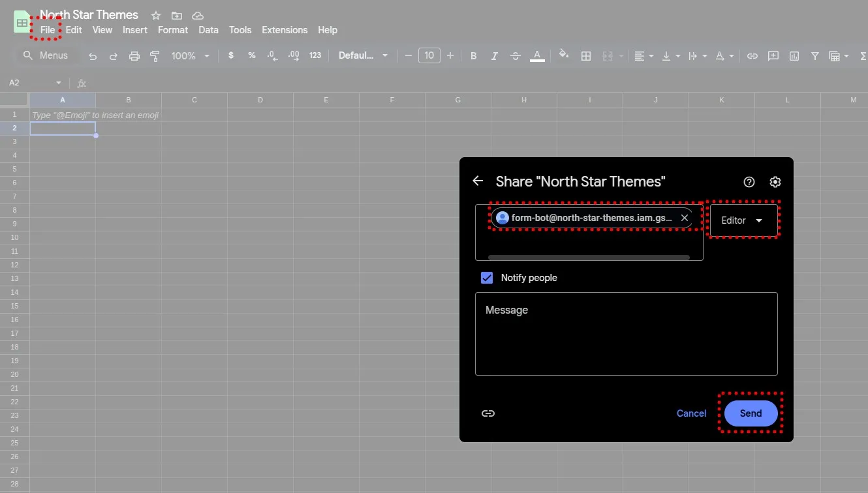The image size is (868, 493).
Task: Select column A header
Action: 63,100
